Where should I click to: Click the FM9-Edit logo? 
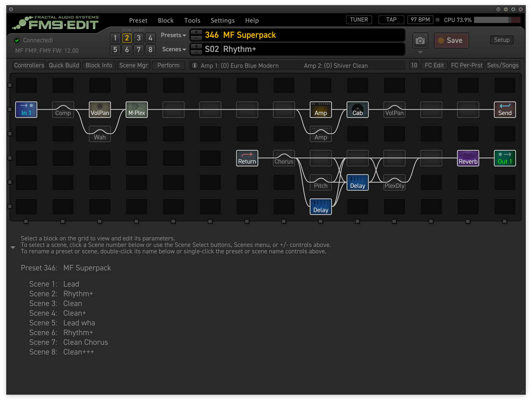point(56,23)
